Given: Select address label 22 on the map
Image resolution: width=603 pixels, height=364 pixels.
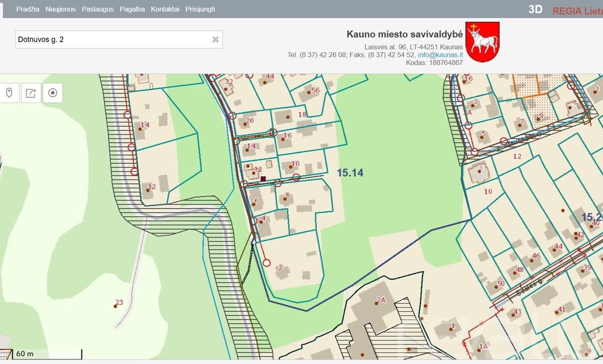Looking at the screenshot, I should point(229,82).
